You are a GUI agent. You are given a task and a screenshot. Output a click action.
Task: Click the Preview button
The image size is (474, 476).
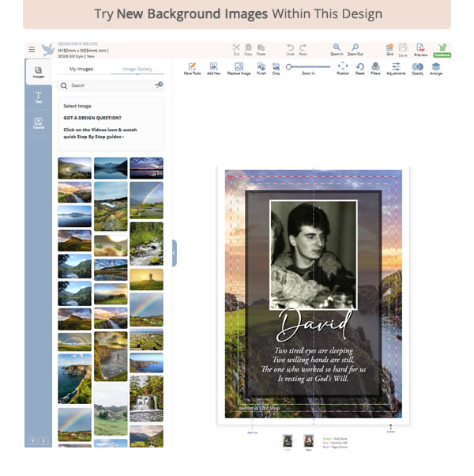point(421,49)
